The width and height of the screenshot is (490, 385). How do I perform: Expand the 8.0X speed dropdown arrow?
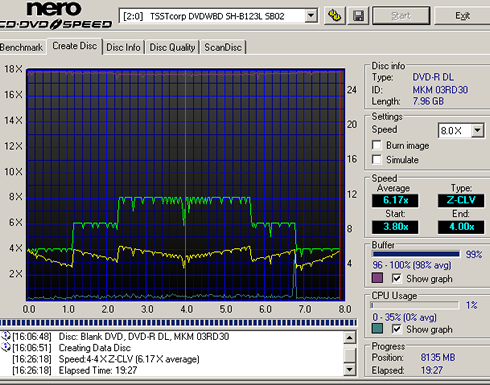[477, 130]
